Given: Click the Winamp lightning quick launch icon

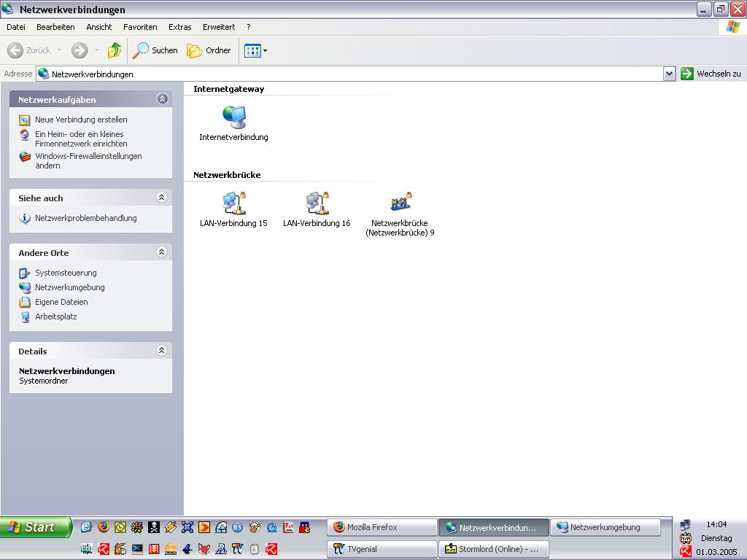Looking at the screenshot, I should 171,527.
